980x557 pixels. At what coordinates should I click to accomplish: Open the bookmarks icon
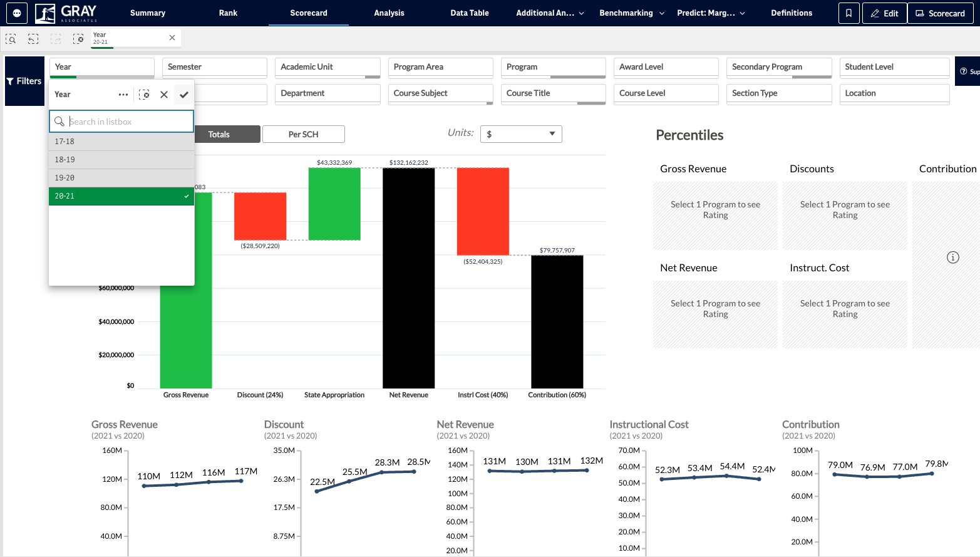pos(848,13)
